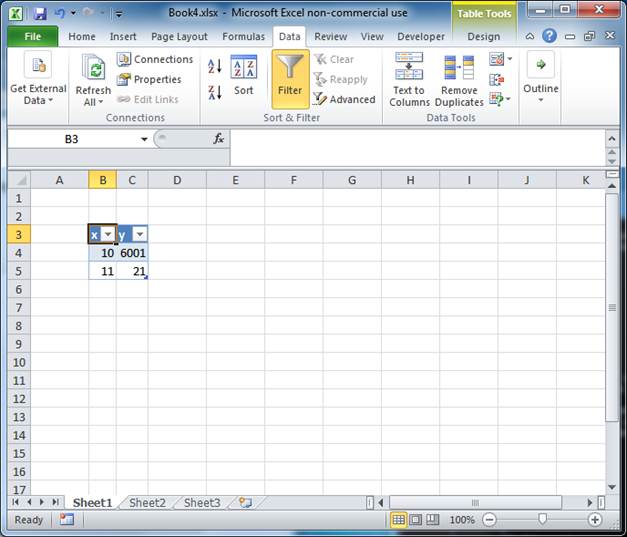Open Excel Help question mark

(x=549, y=36)
